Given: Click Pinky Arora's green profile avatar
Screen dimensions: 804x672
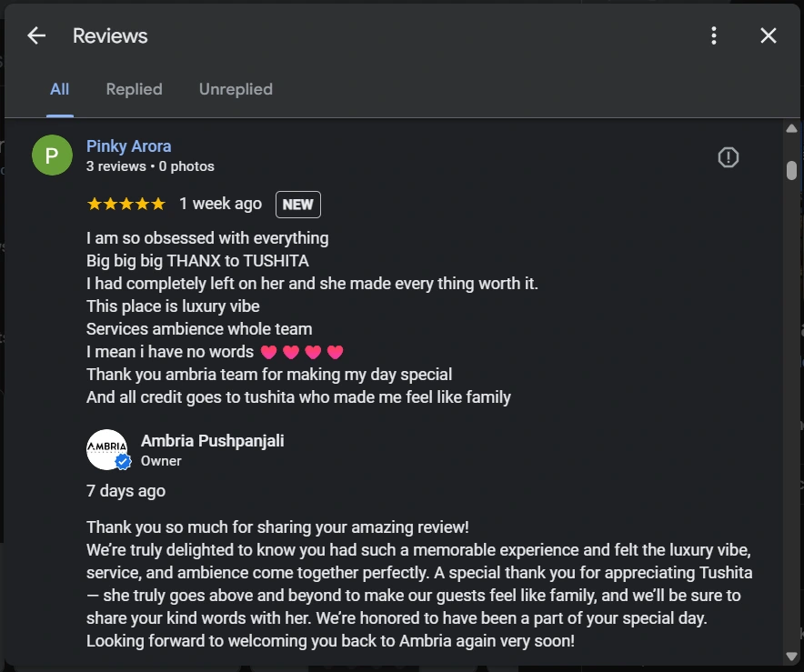Looking at the screenshot, I should 52,155.
